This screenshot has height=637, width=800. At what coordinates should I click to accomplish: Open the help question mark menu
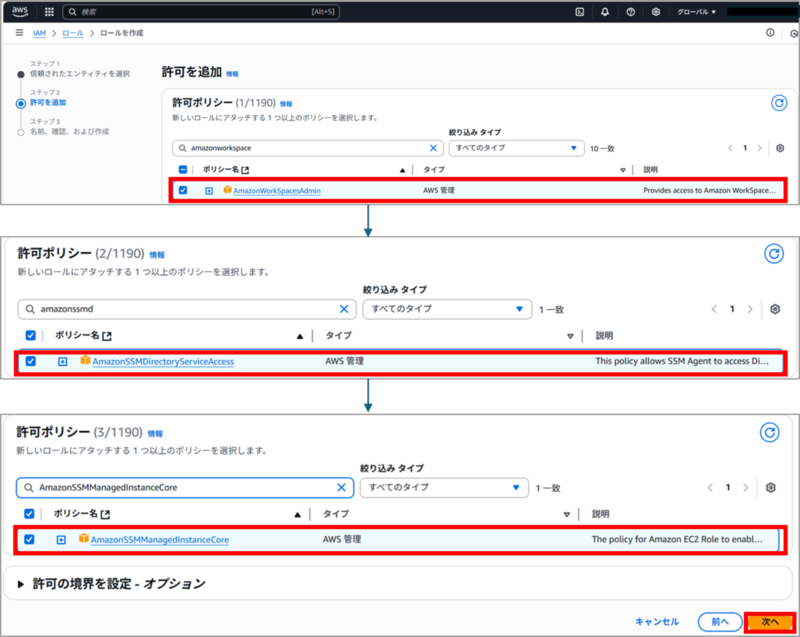pos(631,12)
